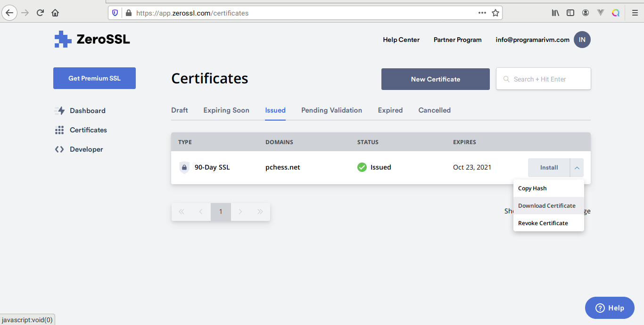
Task: Click the padlock site info icon
Action: (128, 13)
